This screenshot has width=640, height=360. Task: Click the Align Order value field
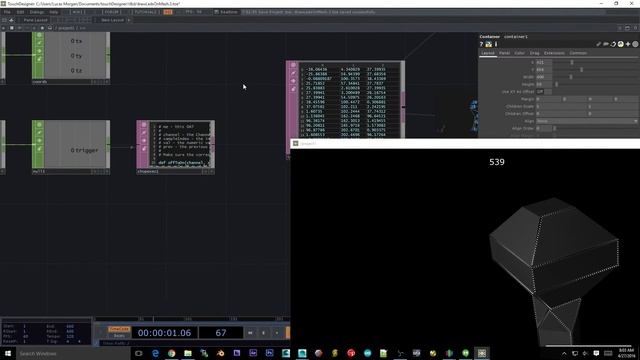(x=544, y=129)
